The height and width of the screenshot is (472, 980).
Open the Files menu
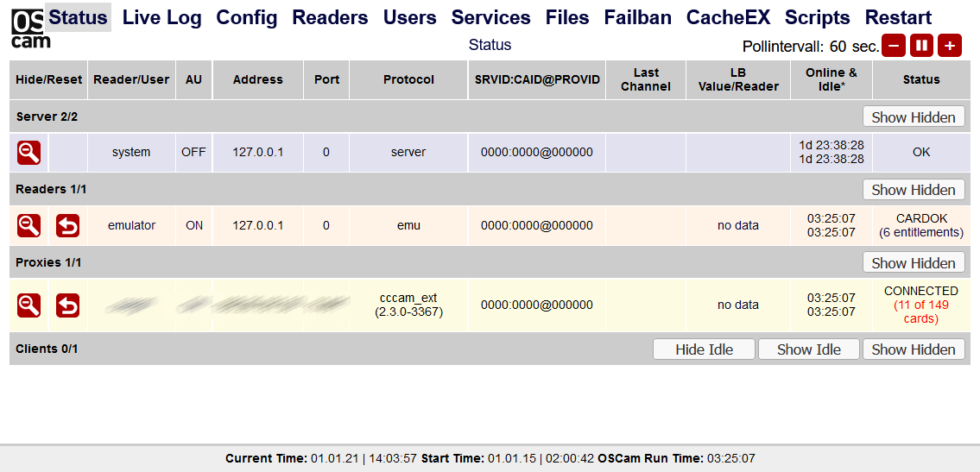click(x=567, y=17)
